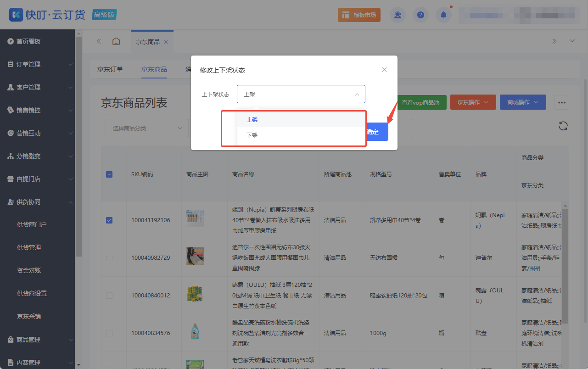Open the 模板市场 template market
588x369 pixels.
coord(359,15)
